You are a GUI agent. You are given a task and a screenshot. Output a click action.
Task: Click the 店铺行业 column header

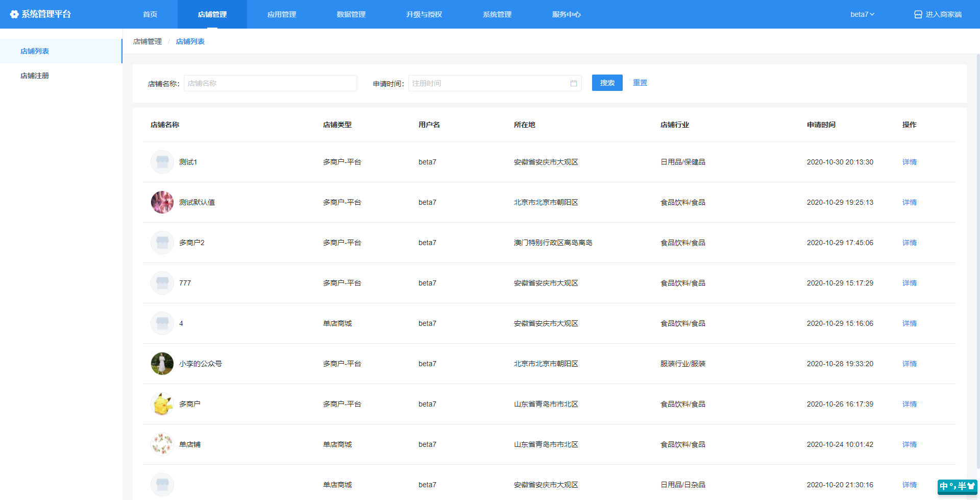675,125
